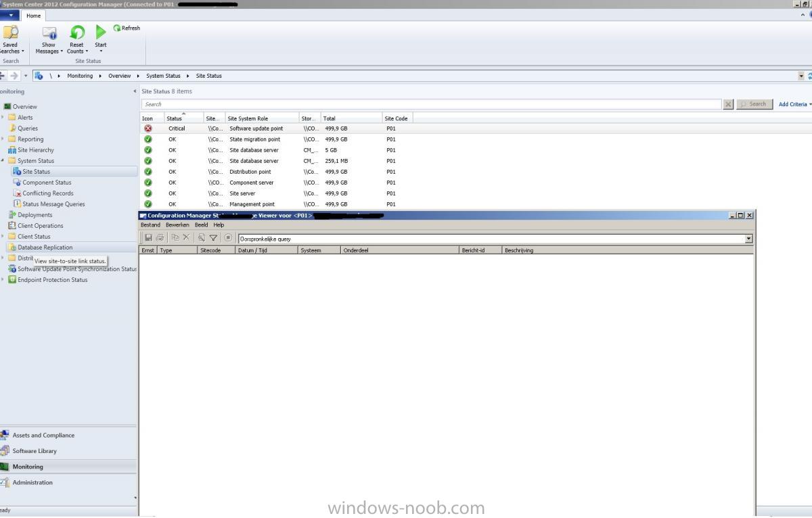This screenshot has width=812, height=518.
Task: Select Site Hierarchy tree node
Action: (35, 150)
